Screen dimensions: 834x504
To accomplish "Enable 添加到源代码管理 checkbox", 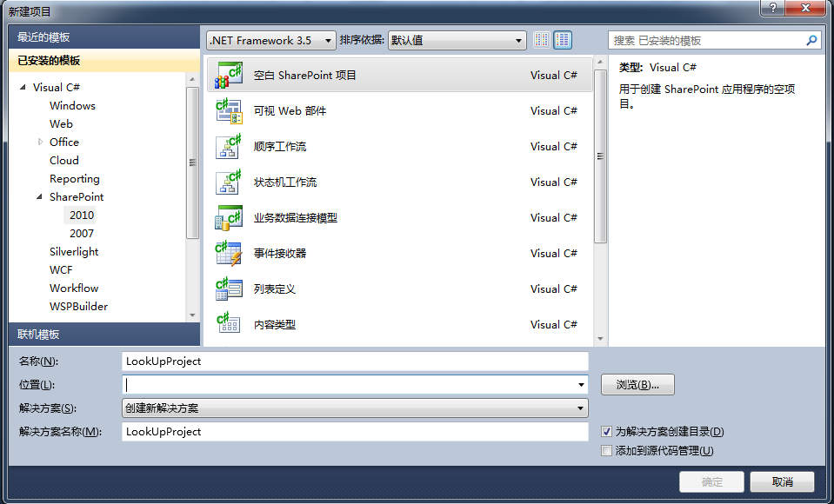I will point(606,451).
